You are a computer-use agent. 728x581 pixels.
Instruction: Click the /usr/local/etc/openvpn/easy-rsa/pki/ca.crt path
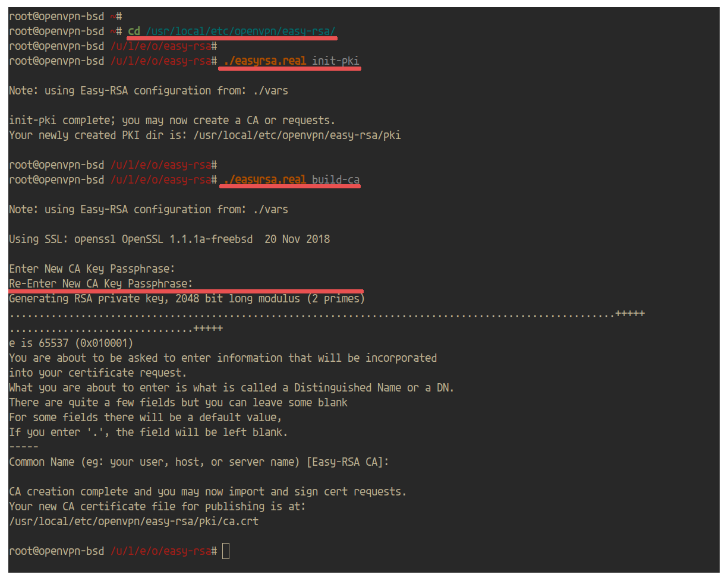pyautogui.click(x=134, y=521)
